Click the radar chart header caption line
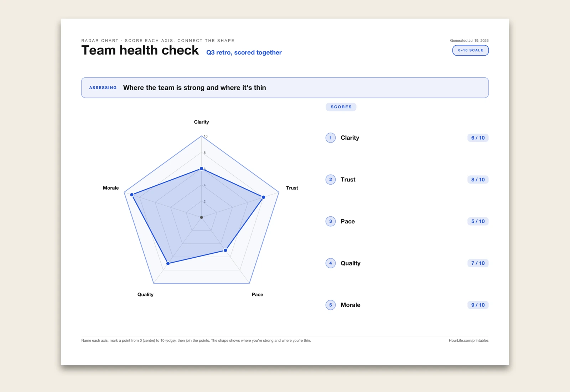Image resolution: width=570 pixels, height=392 pixels. pos(158,41)
